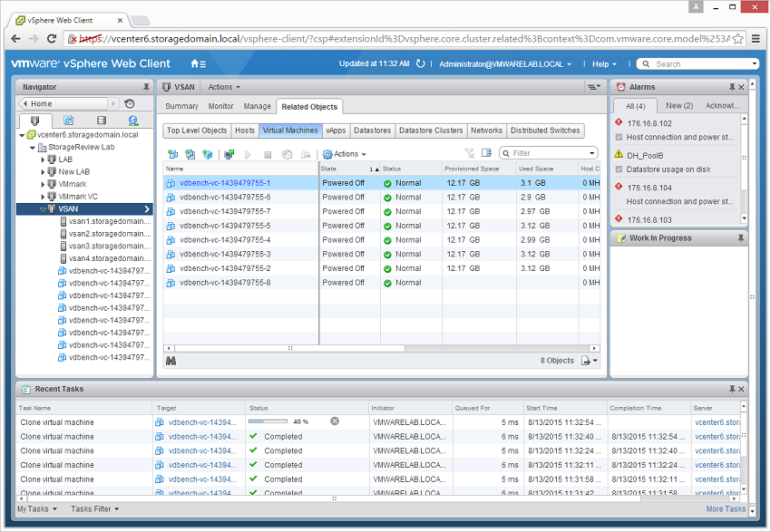Click the 40% clone progress bar
This screenshot has height=532, width=771.
coord(268,421)
